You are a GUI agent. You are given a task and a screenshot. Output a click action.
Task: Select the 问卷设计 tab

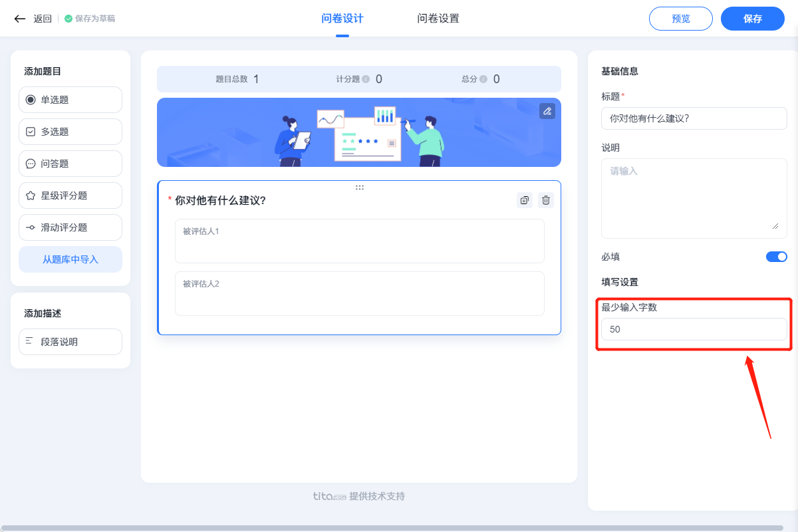coord(342,18)
